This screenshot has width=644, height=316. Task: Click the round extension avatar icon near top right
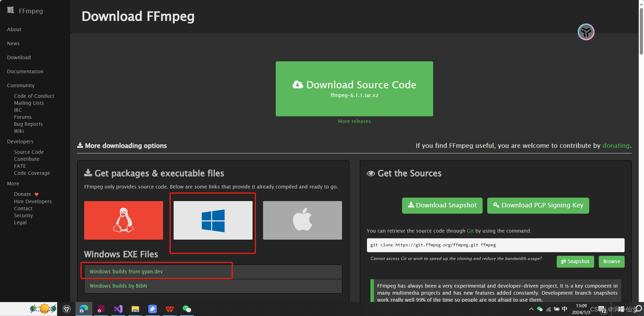pos(586,32)
